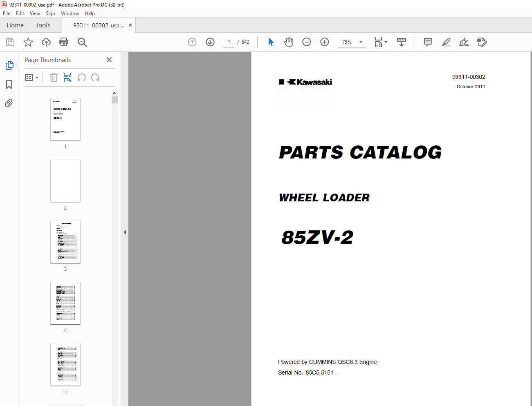This screenshot has width=532, height=406.
Task: Close the 93311-00302_usa document tab
Action: click(x=130, y=25)
